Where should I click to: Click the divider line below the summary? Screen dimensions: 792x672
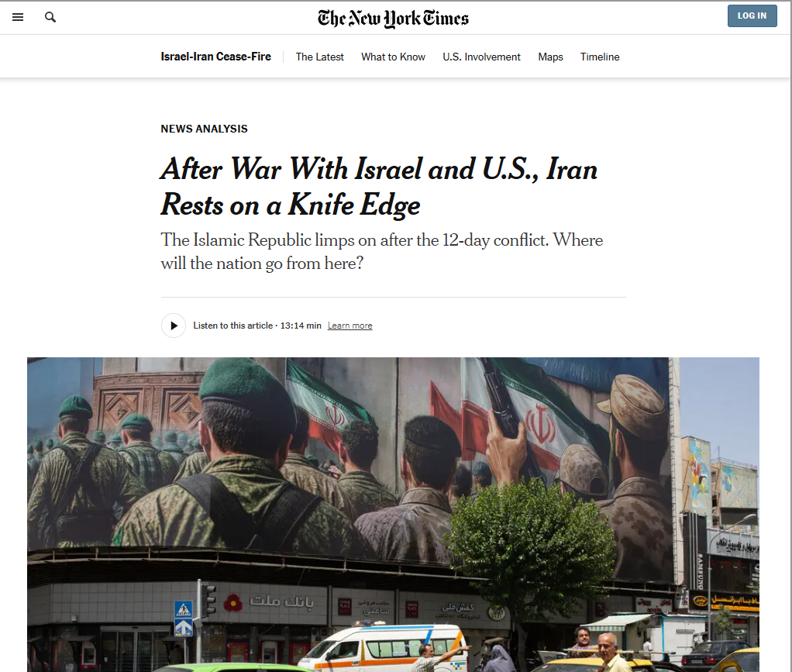pyautogui.click(x=394, y=297)
